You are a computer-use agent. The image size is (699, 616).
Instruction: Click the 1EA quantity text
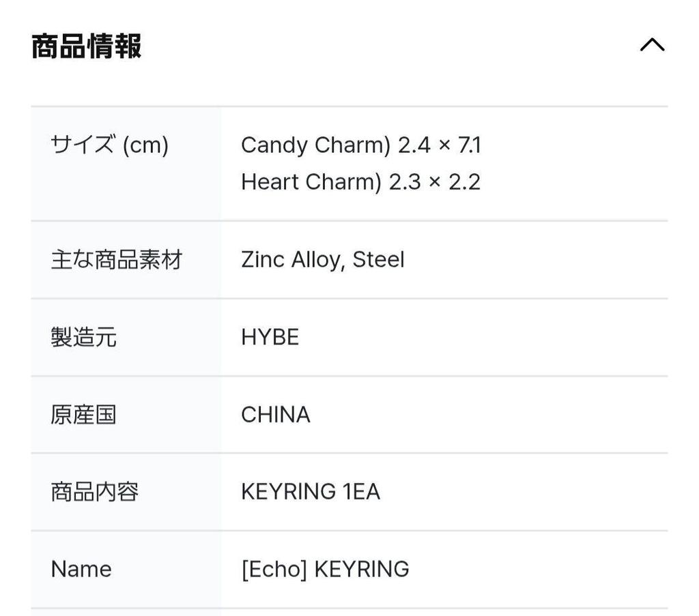pyautogui.click(x=361, y=492)
